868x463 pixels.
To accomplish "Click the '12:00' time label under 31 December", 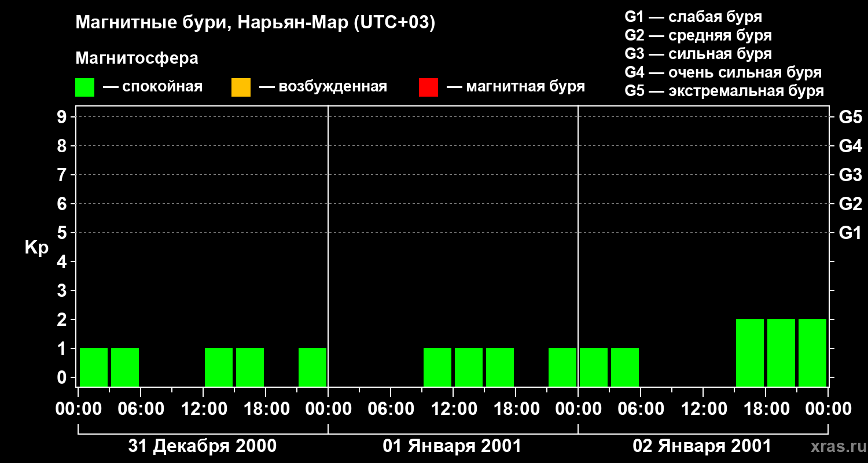I will coord(203,409).
